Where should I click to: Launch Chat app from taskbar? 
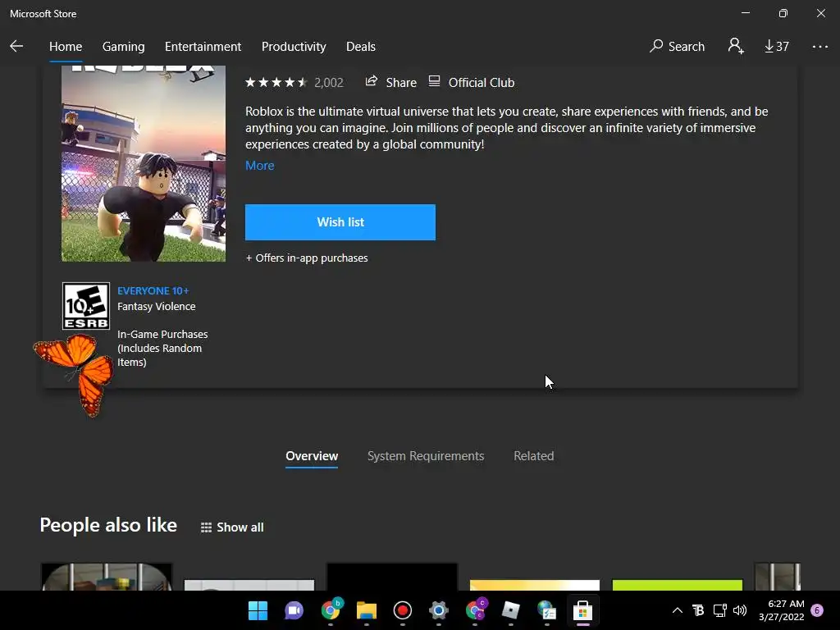tap(294, 610)
